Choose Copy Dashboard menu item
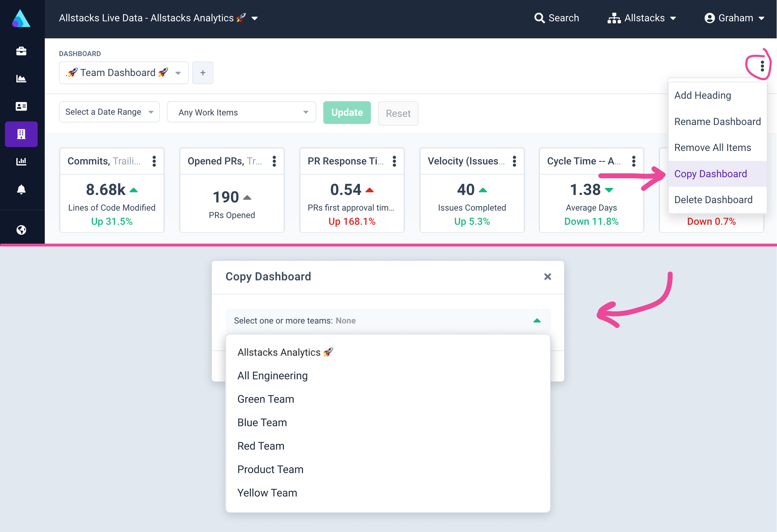Screen dimensions: 777x532 (x=717, y=174)
